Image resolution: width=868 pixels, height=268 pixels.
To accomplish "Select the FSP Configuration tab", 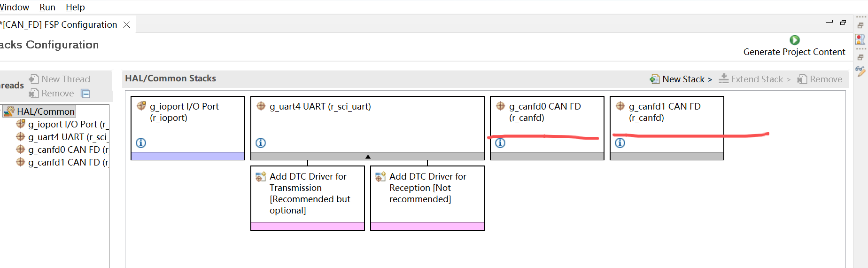I will point(59,24).
